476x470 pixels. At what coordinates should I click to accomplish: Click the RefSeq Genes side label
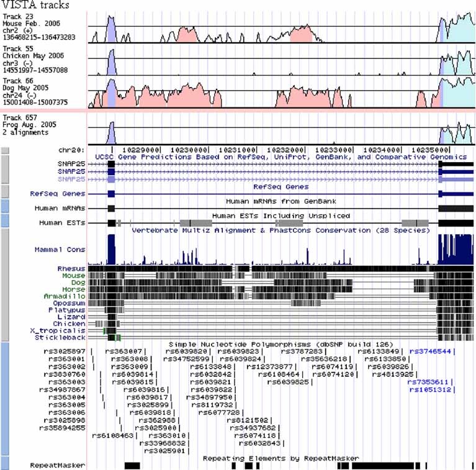pyautogui.click(x=58, y=194)
